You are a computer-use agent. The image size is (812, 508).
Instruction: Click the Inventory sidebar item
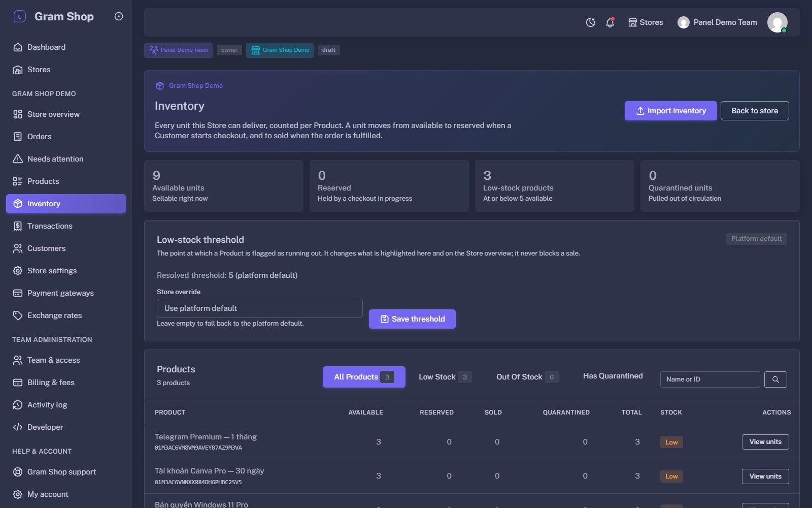coord(66,204)
